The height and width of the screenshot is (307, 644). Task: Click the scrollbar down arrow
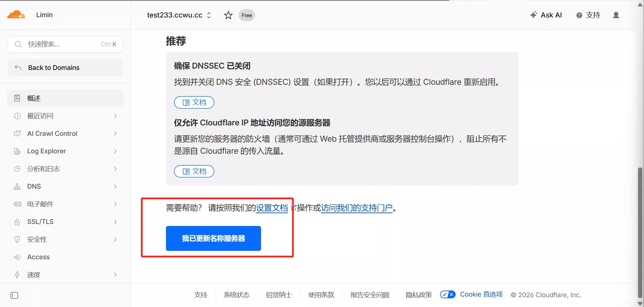click(x=640, y=303)
